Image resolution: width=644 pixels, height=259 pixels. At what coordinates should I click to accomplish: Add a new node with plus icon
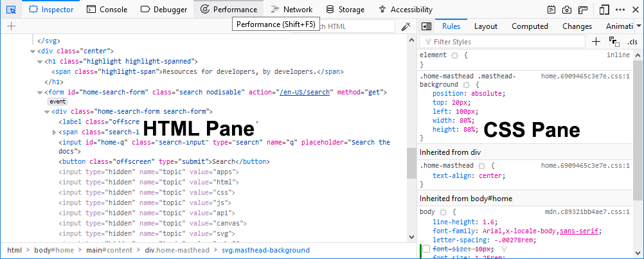coord(11,26)
